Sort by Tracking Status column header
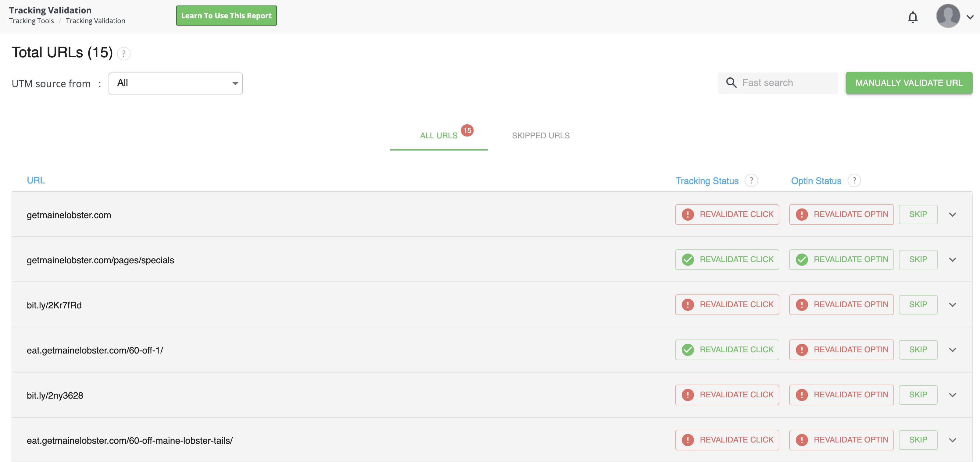Viewport: 980px width, 462px height. pos(707,181)
